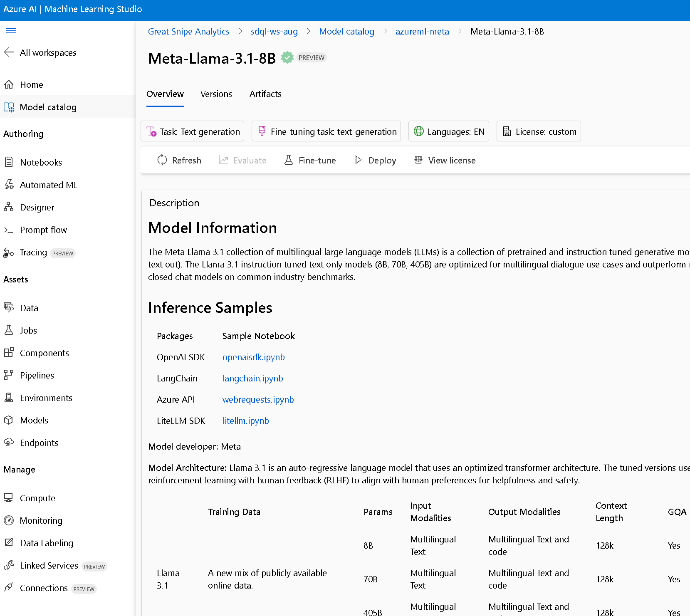Switch to the Versions tab
Viewport: 690px width, 616px height.
[x=216, y=94]
